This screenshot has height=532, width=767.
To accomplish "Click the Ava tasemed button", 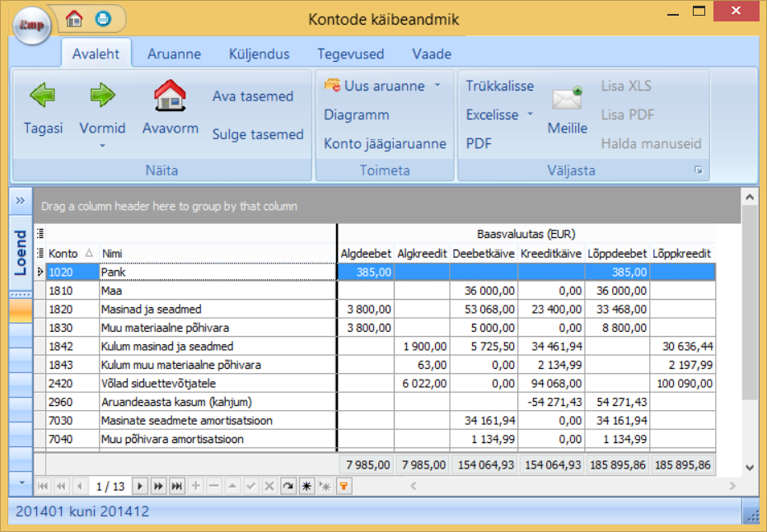I will click(253, 96).
